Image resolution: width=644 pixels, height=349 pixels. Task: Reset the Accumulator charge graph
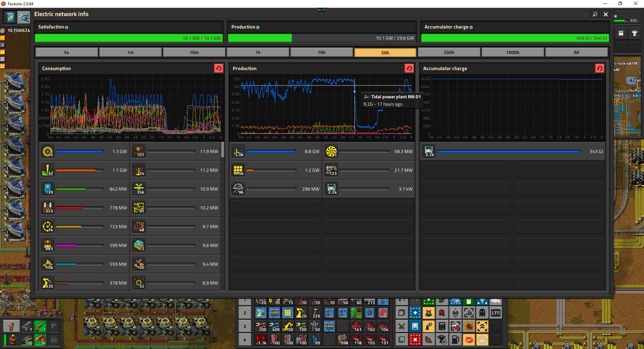coord(600,68)
